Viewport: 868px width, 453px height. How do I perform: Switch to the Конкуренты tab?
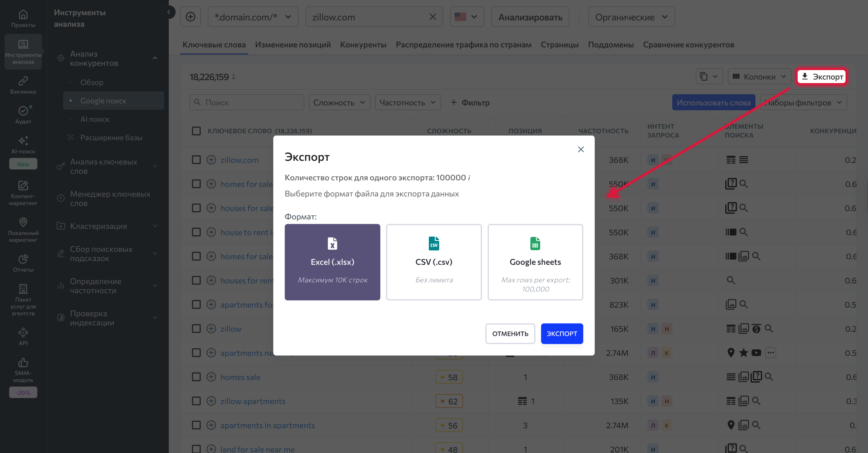[x=363, y=44]
